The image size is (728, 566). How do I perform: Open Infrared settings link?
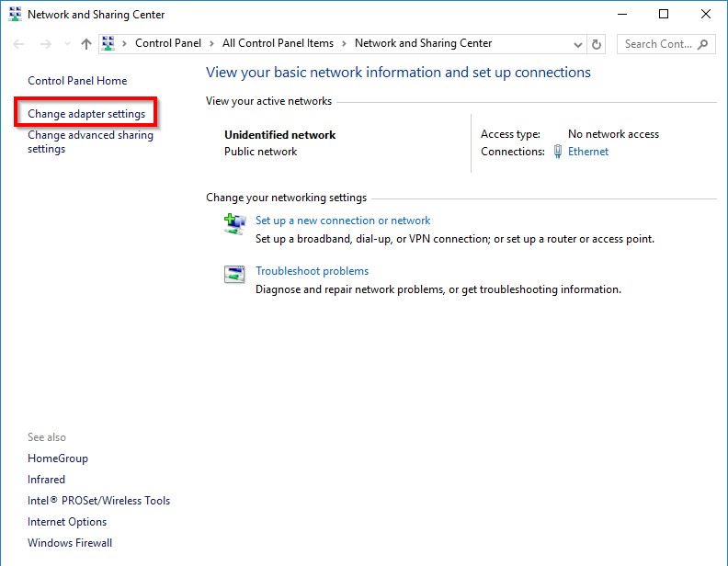46,480
